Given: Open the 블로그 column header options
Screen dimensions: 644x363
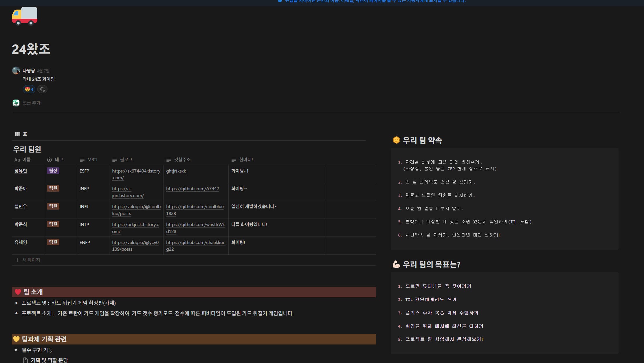Looking at the screenshot, I should (x=126, y=159).
